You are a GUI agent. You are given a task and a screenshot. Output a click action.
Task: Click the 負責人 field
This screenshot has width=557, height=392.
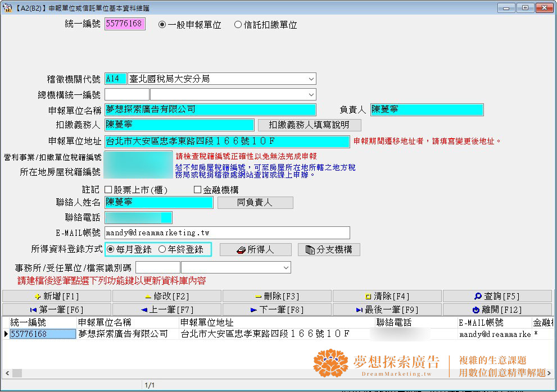(427, 110)
